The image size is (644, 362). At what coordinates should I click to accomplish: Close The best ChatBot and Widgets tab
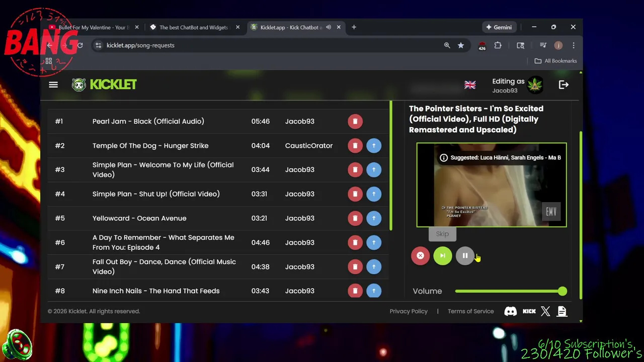click(237, 27)
